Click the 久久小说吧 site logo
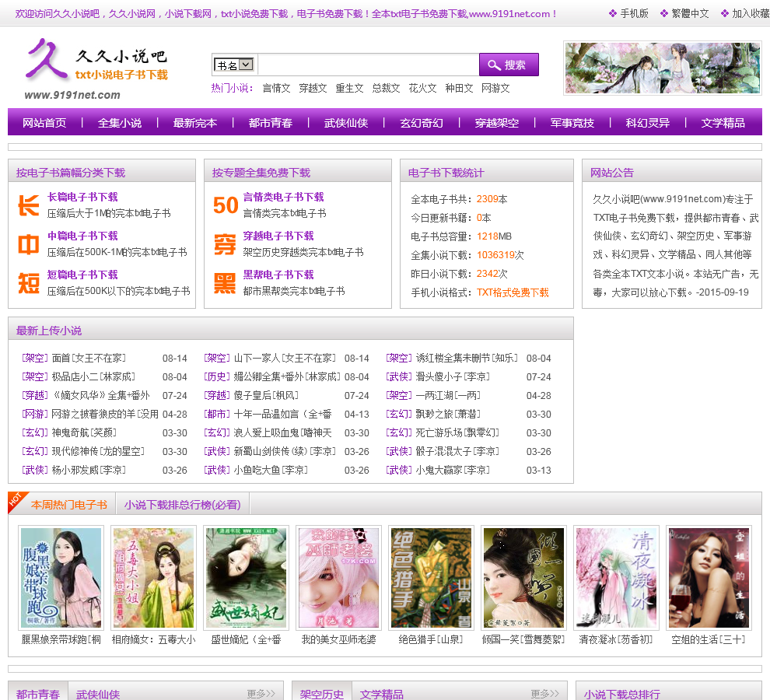The image size is (770, 700). 96,68
